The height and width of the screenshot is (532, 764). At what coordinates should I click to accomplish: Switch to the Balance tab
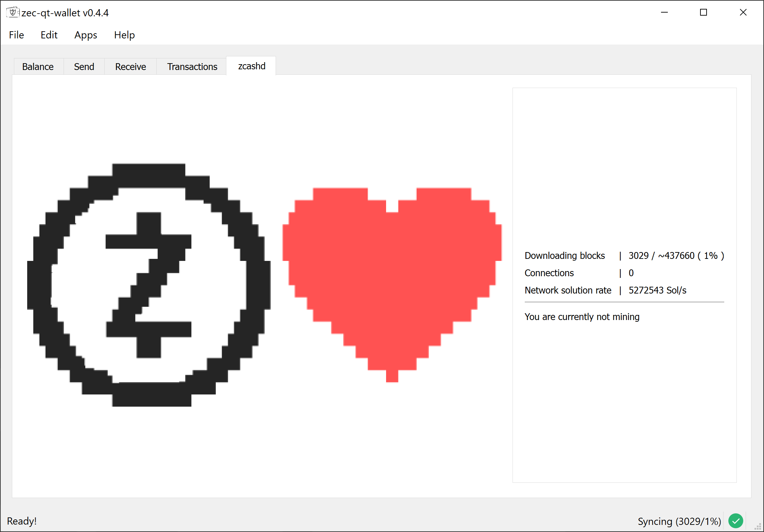click(38, 67)
